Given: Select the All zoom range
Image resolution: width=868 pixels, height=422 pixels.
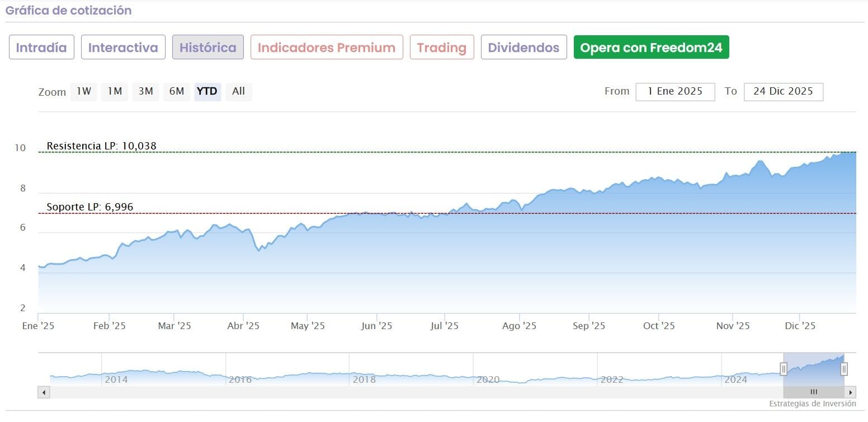Looking at the screenshot, I should click(239, 91).
